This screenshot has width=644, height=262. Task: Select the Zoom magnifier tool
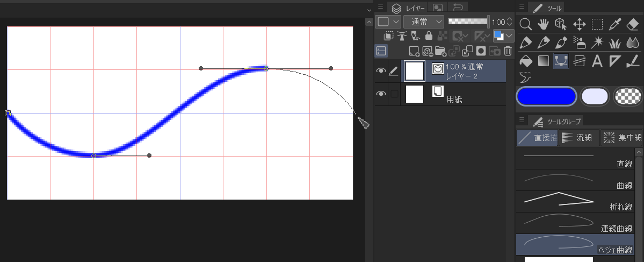[x=526, y=24]
